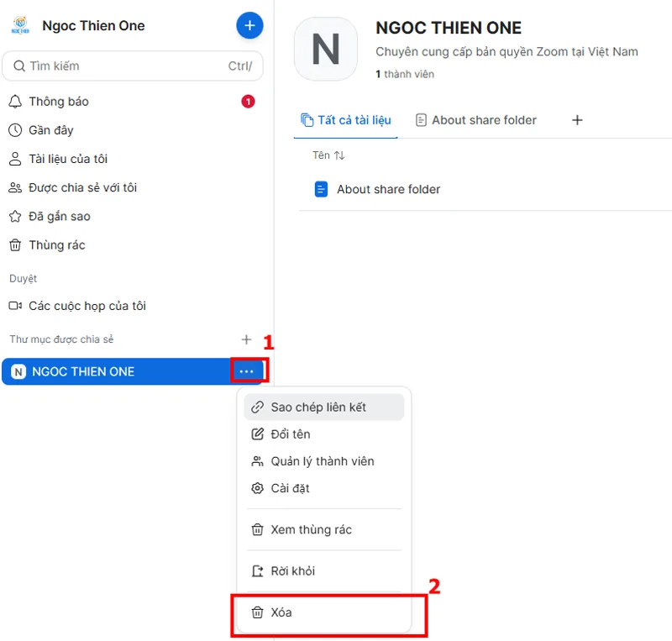Image resolution: width=672 pixels, height=641 pixels.
Task: Click the large N folder avatar
Action: coord(326,50)
